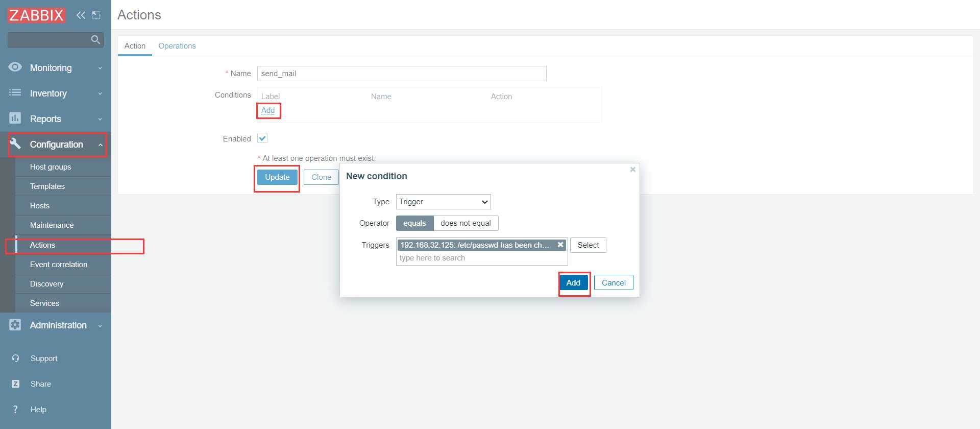Click the selected trigger 192.168.32.125 text
The image size is (980, 429).
475,245
